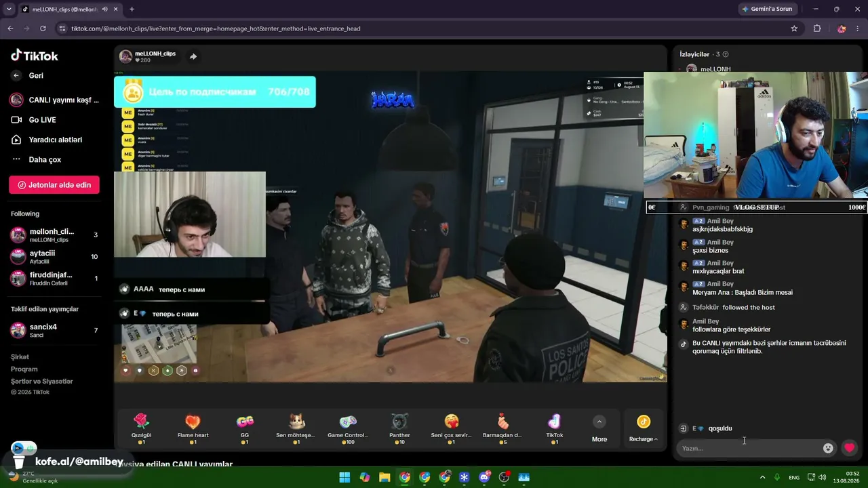Screen dimensions: 868x488
Task: Open meLLONH_clips host profile avatar
Action: coord(125,56)
